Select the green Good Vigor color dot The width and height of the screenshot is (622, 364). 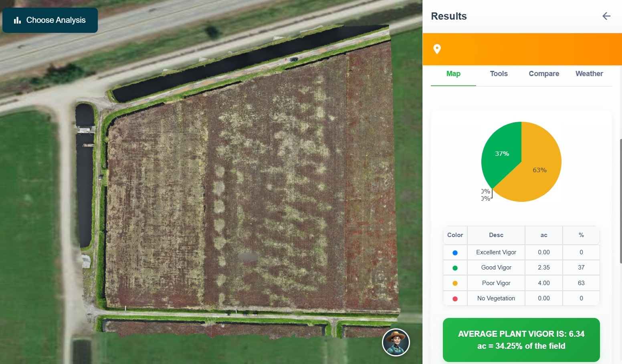pyautogui.click(x=455, y=268)
